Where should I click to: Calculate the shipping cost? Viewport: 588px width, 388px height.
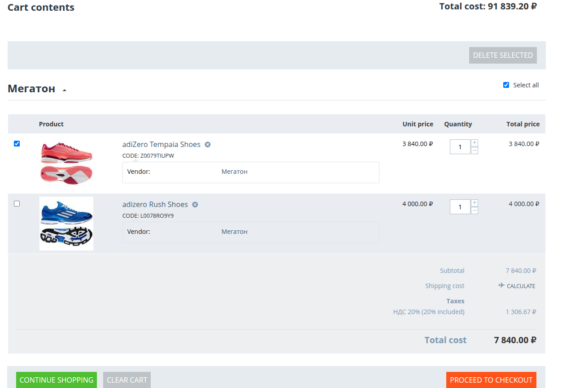[521, 286]
